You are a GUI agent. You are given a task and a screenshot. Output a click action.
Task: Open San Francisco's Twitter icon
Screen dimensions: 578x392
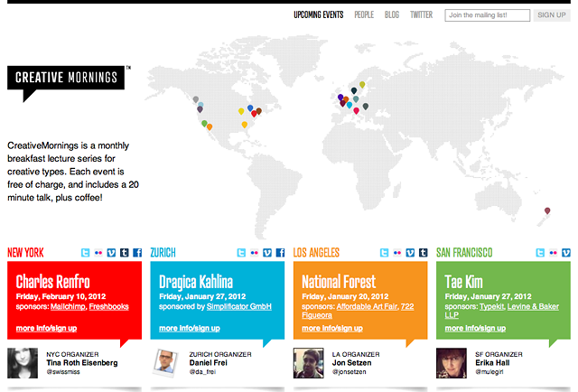point(540,253)
